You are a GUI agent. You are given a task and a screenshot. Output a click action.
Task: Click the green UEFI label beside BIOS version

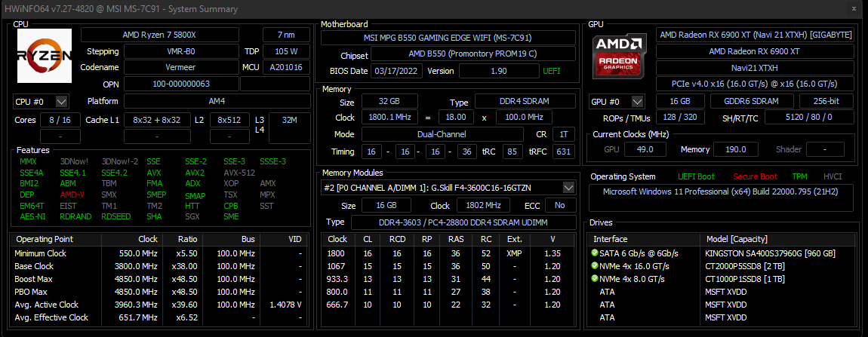551,71
